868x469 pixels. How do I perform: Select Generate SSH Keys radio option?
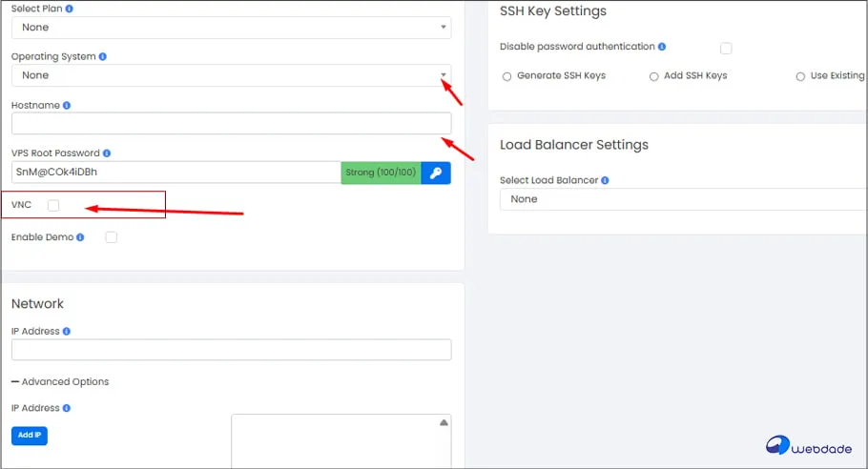[507, 76]
